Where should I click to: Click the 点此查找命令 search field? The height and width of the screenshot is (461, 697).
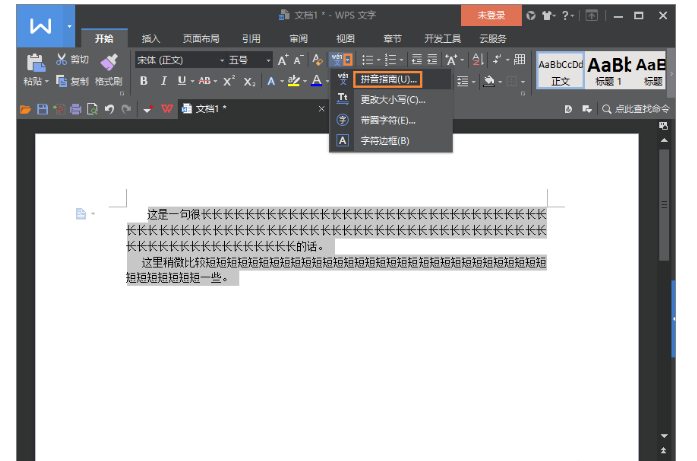(642, 109)
